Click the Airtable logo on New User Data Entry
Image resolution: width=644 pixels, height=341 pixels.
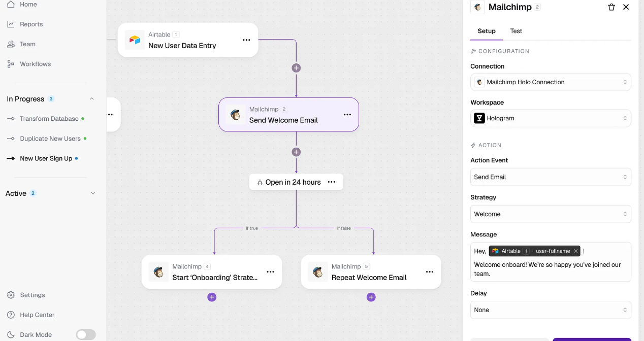click(x=135, y=40)
